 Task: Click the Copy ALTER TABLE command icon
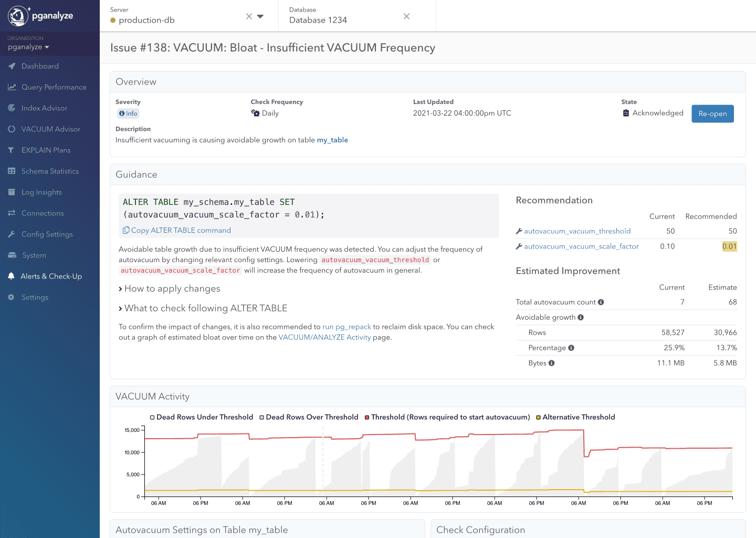click(x=126, y=230)
